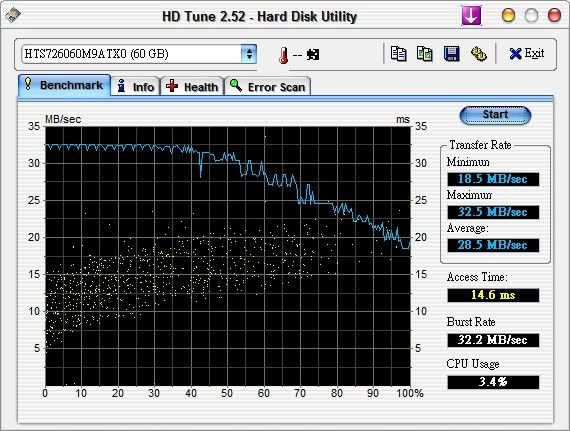This screenshot has height=431, width=570.
Task: Click the purple download arrow icon
Action: point(471,16)
